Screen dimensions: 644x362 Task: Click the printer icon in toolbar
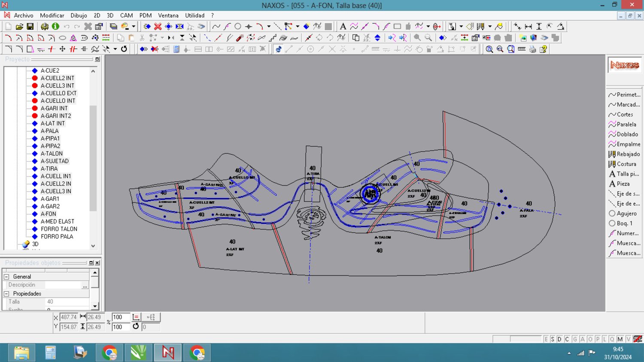532,49
